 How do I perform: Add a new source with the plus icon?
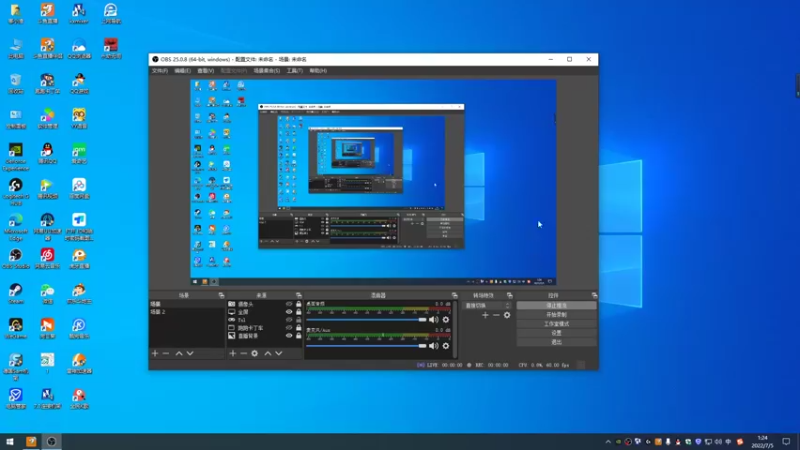pos(233,353)
